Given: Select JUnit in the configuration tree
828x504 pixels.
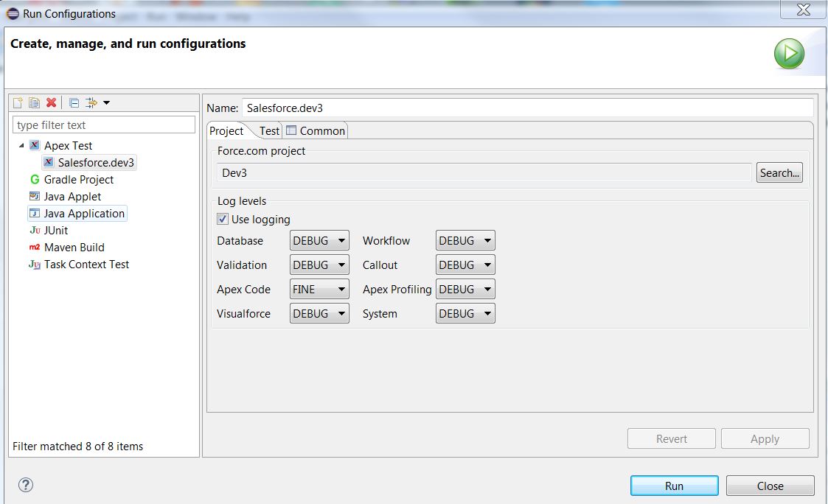Looking at the screenshot, I should 56,230.
